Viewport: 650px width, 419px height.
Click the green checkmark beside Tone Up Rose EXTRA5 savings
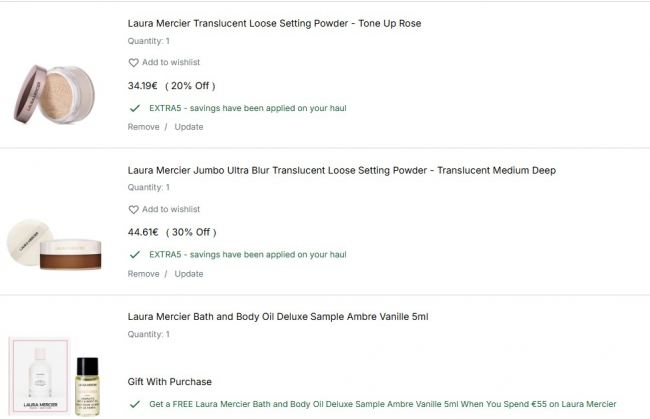pyautogui.click(x=134, y=108)
